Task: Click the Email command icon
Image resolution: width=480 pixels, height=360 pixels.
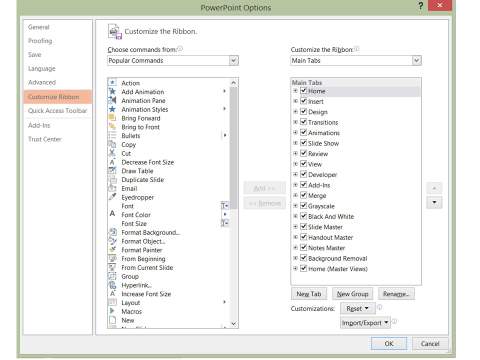Action: tap(112, 188)
